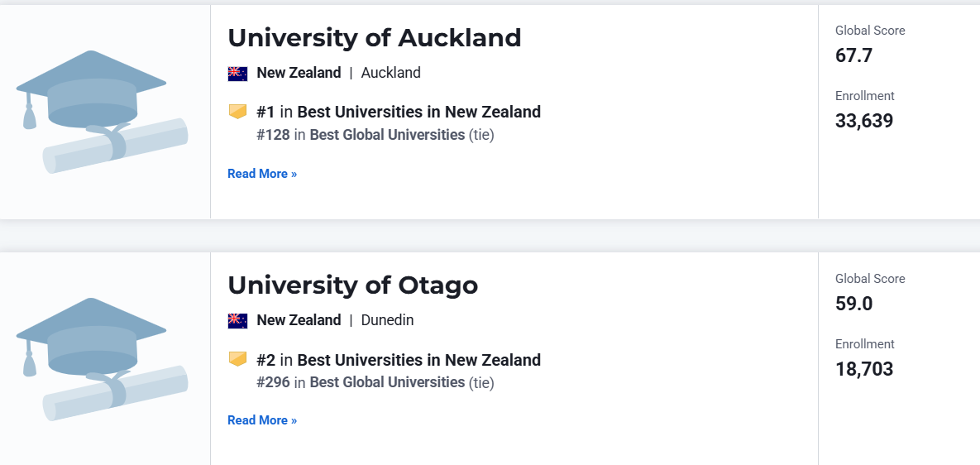This screenshot has width=980, height=465.
Task: Open Best Universities in New Zealand link for #1
Action: click(418, 113)
